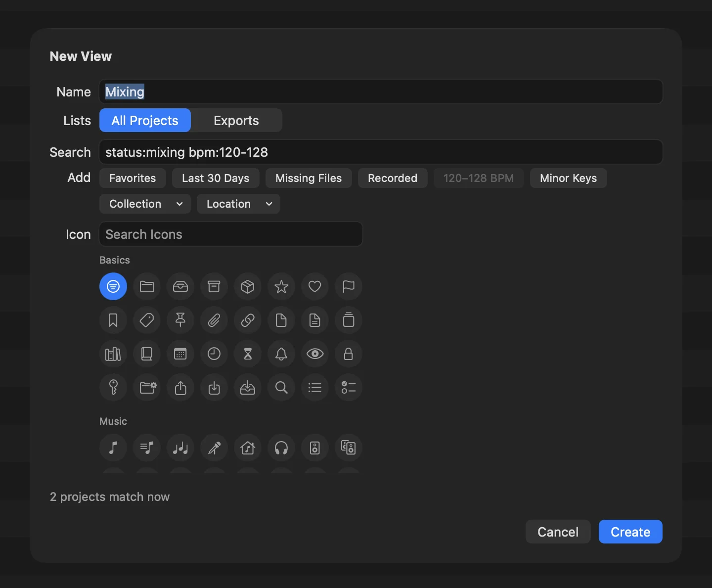Click the Search Icons field
This screenshot has height=588, width=712.
click(x=231, y=234)
